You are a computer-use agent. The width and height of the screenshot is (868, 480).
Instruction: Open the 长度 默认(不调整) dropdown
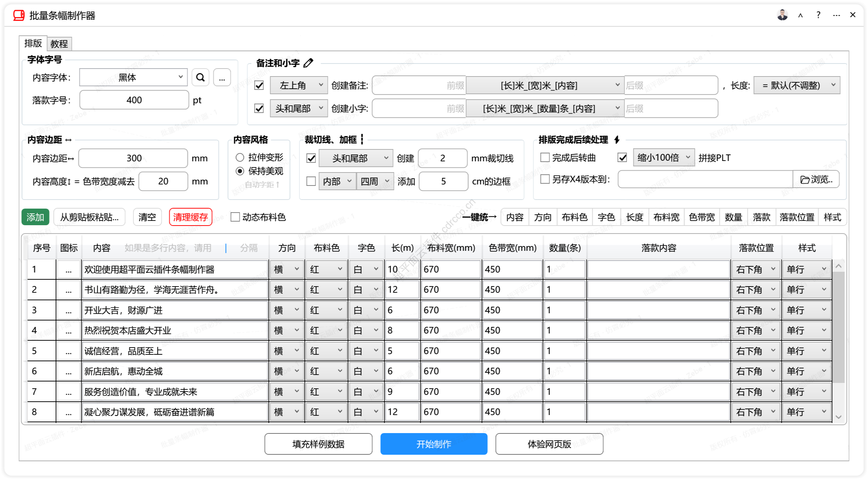(x=797, y=86)
